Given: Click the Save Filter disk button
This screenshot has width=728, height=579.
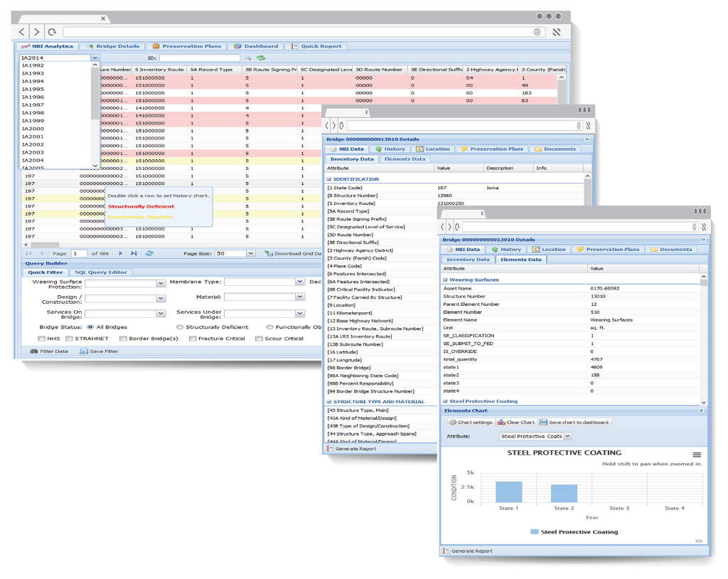Looking at the screenshot, I should click(x=99, y=351).
